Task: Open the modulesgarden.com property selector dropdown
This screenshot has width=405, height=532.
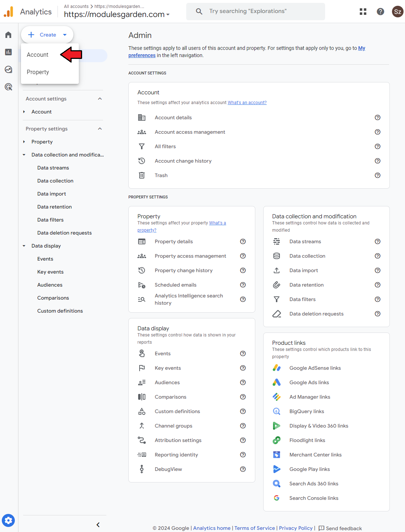Action: (x=117, y=14)
